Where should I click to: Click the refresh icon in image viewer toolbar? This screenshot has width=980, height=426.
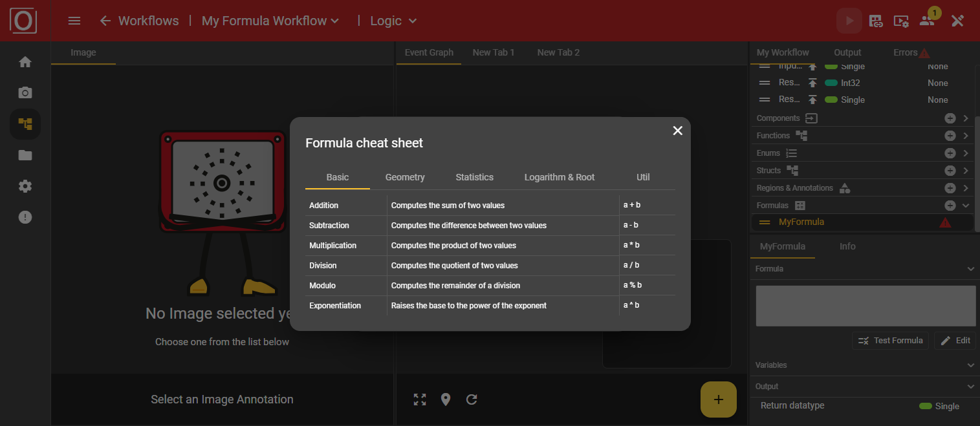pyautogui.click(x=472, y=399)
